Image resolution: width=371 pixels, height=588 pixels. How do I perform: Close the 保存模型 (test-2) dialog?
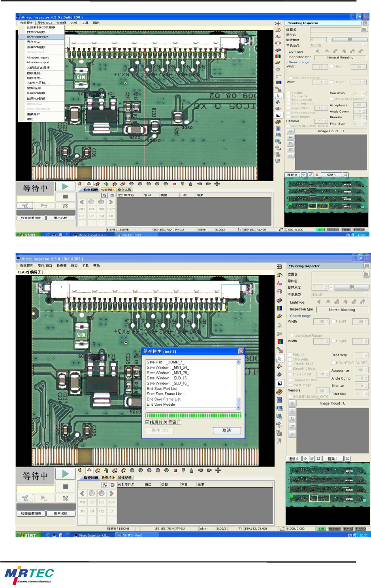241,351
